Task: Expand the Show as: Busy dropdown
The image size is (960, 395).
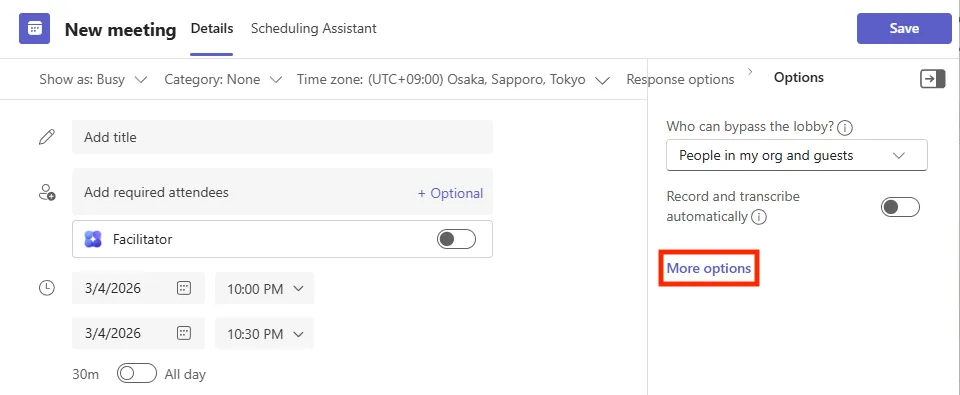Action: pyautogui.click(x=93, y=80)
